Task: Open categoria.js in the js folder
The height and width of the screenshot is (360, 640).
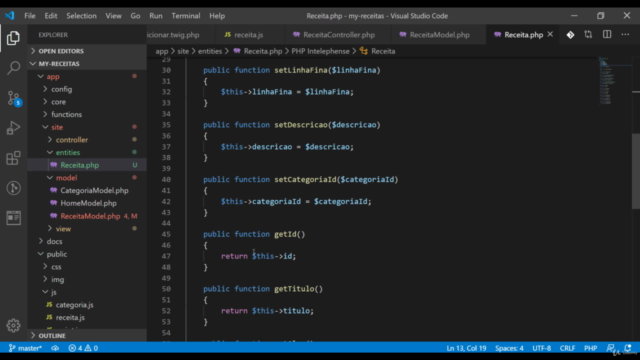Action: point(87,304)
